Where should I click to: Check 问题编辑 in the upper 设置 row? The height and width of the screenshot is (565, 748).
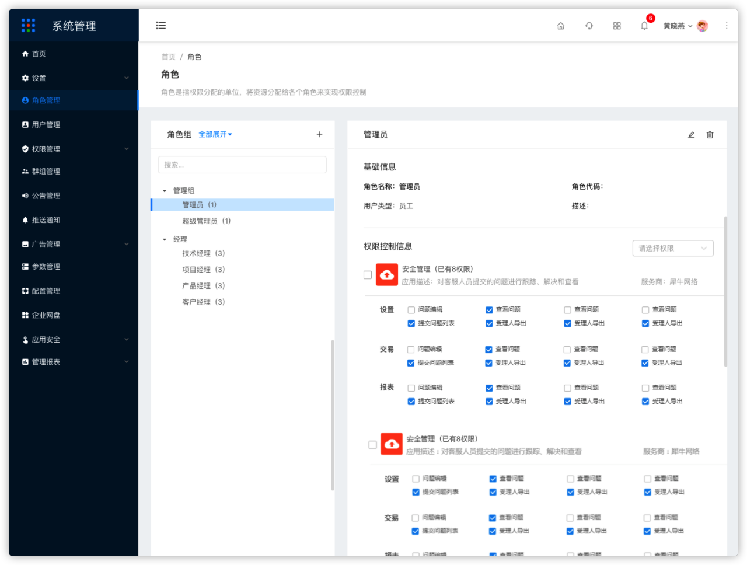(411, 310)
